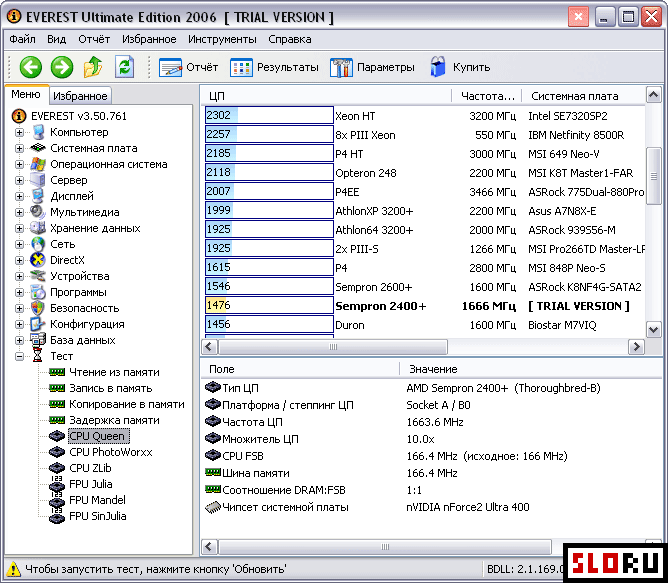Click the folder Up level icon

[x=93, y=67]
